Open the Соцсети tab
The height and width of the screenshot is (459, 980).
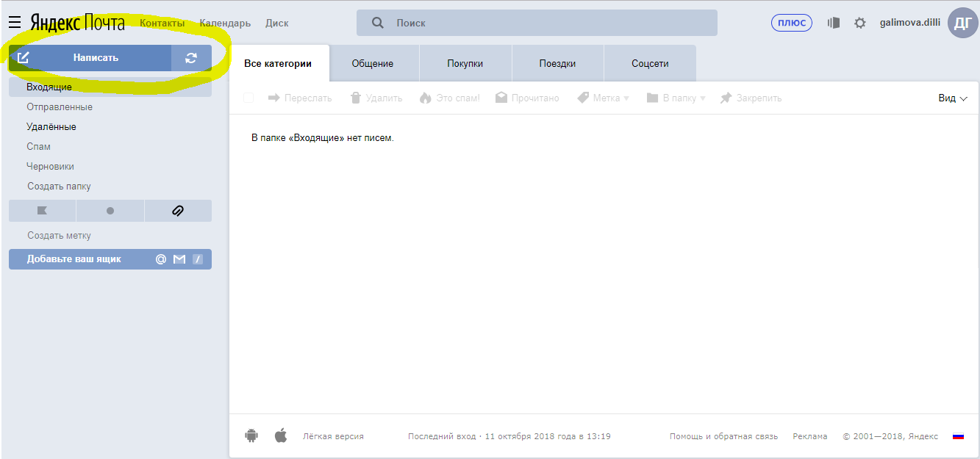click(x=650, y=63)
